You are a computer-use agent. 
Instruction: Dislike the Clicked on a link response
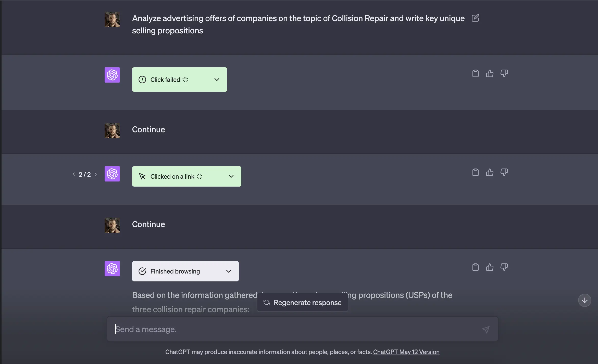[x=504, y=173]
